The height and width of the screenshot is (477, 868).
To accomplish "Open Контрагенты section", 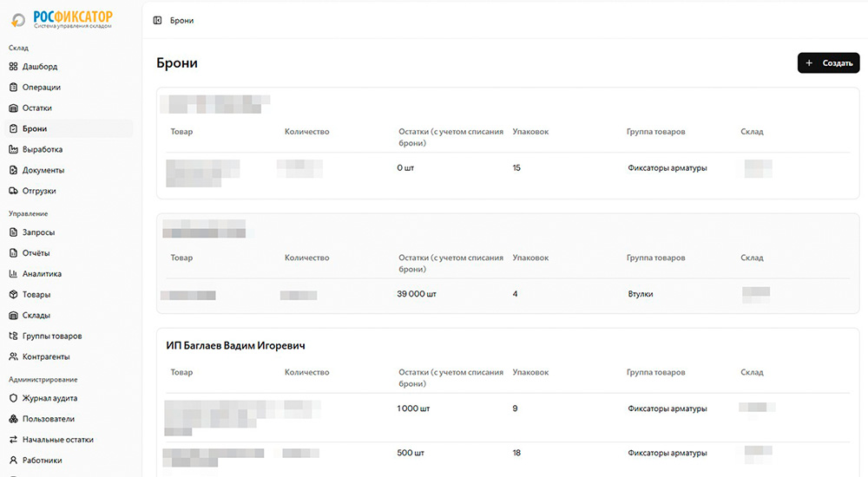I will [69, 357].
